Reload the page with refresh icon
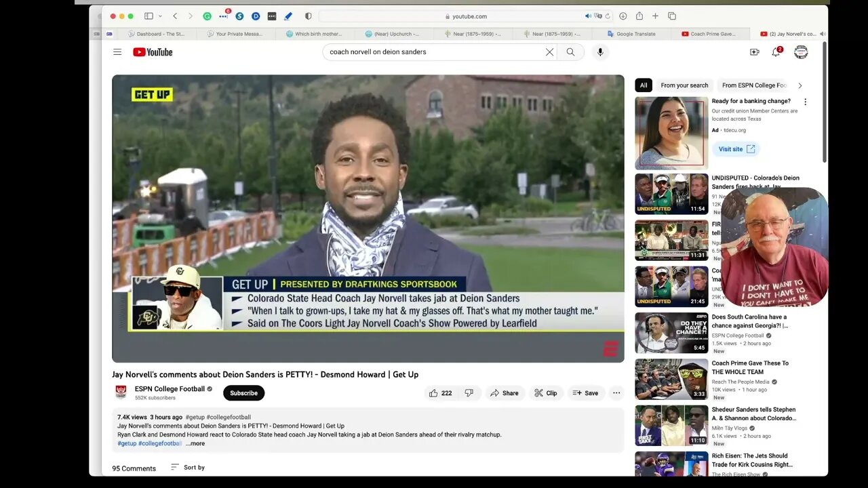The width and height of the screenshot is (868, 488). click(608, 16)
